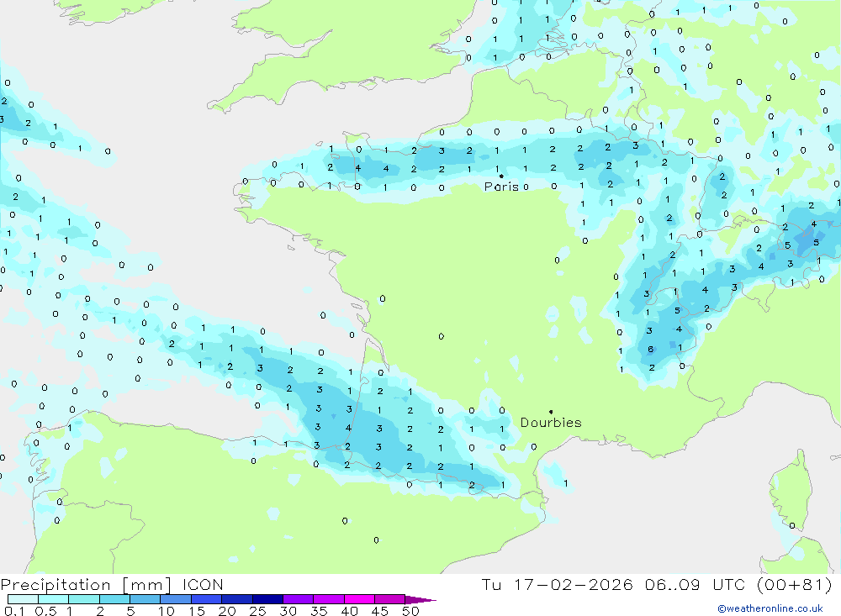Click the Paris city label

[501, 187]
